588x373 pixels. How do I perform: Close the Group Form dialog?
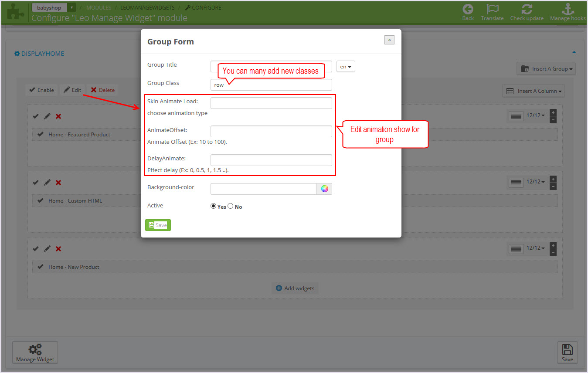[x=389, y=40]
